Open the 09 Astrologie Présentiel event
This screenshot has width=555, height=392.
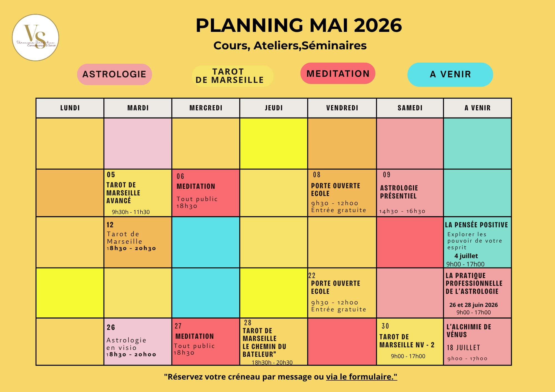click(x=410, y=193)
